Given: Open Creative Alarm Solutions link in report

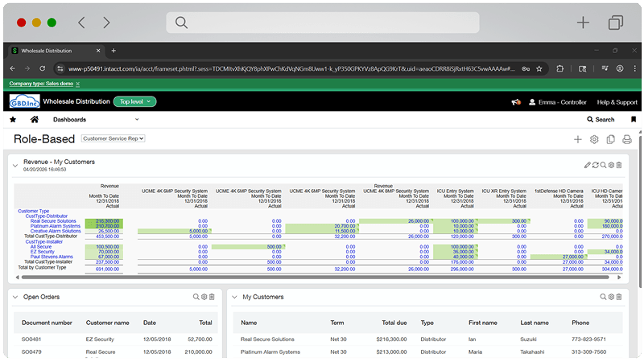Looking at the screenshot, I should point(56,231).
